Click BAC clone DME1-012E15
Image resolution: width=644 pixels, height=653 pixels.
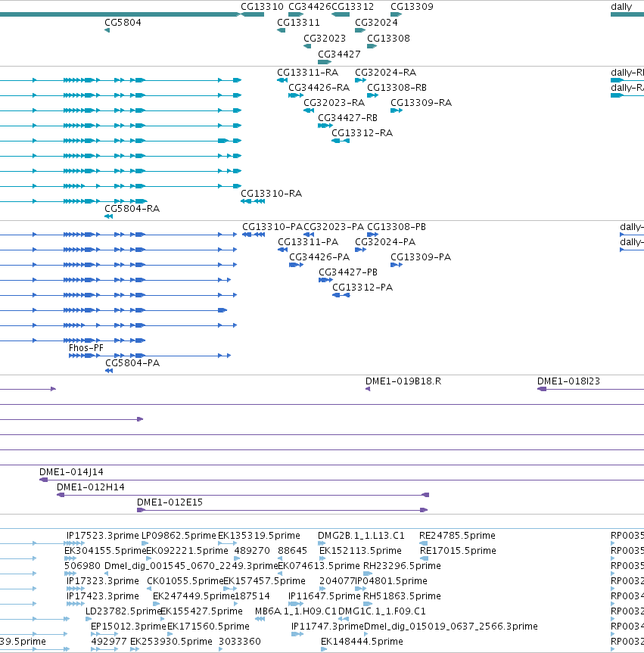170,502
